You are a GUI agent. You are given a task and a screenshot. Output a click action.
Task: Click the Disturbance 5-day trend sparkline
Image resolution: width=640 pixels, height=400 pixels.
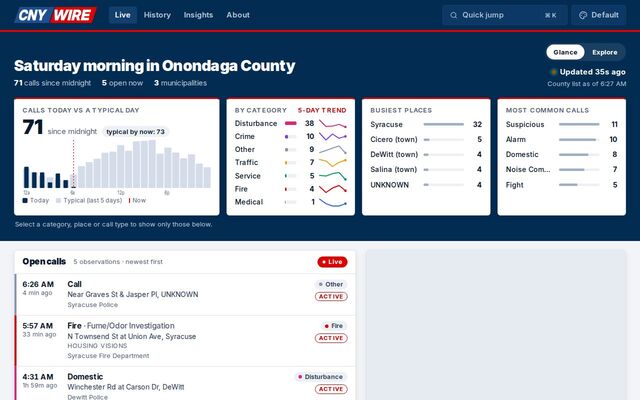(333, 123)
